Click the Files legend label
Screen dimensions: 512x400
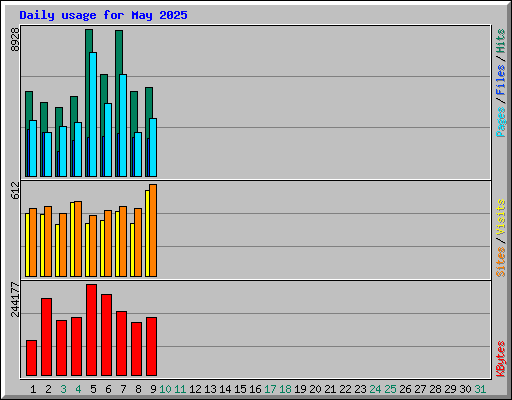point(501,80)
